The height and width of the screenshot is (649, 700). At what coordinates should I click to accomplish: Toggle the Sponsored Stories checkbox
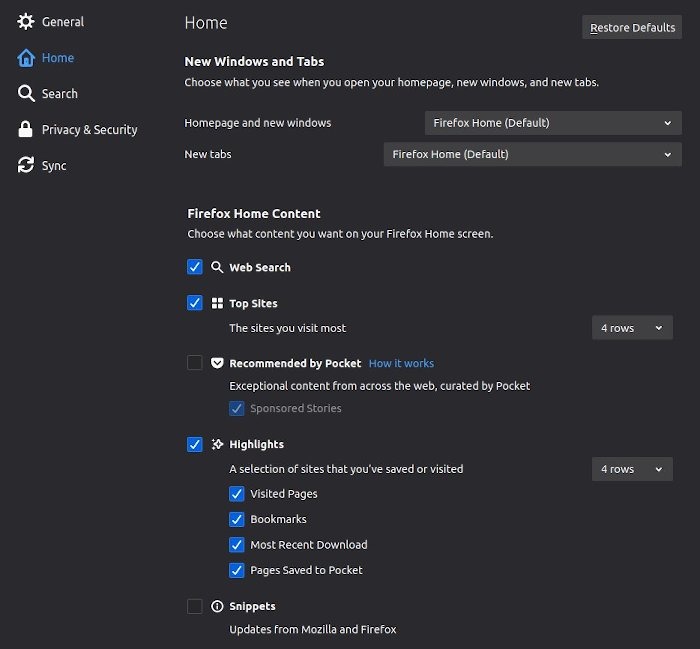(x=237, y=408)
